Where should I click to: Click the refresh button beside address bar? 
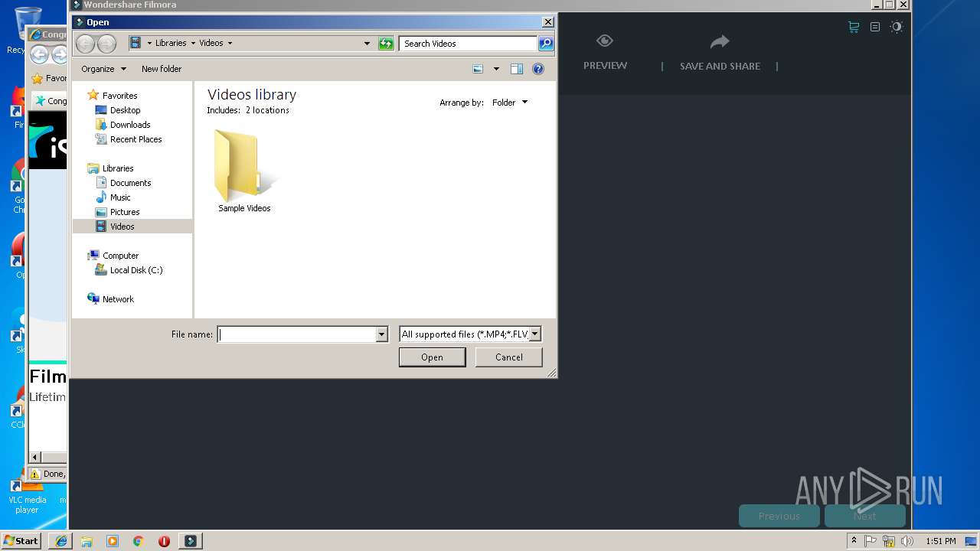tap(386, 44)
